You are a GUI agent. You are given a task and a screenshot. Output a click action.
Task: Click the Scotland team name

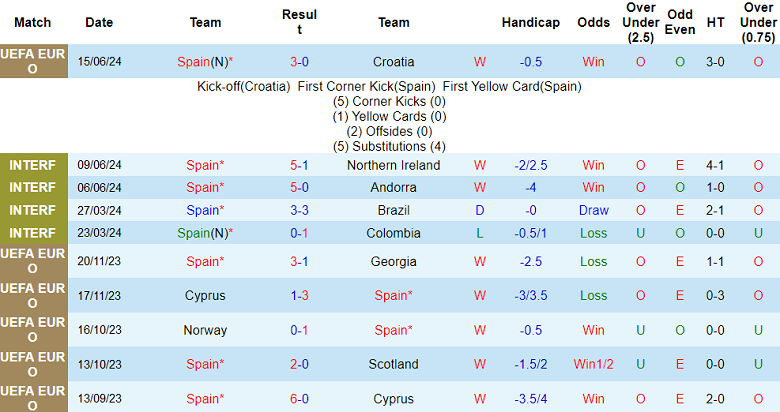click(x=393, y=364)
